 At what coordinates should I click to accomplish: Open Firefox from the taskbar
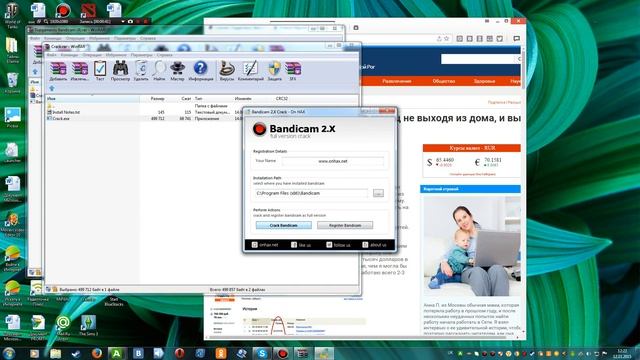96,353
